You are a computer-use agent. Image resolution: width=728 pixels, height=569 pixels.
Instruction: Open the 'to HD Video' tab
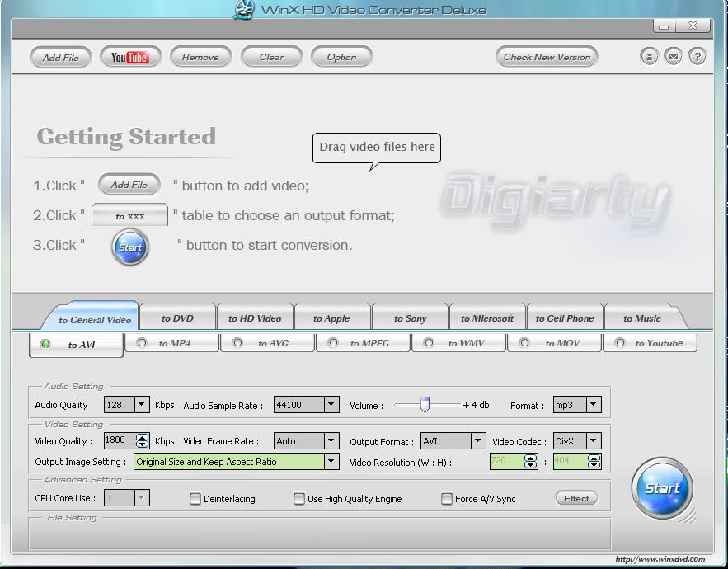click(x=255, y=318)
